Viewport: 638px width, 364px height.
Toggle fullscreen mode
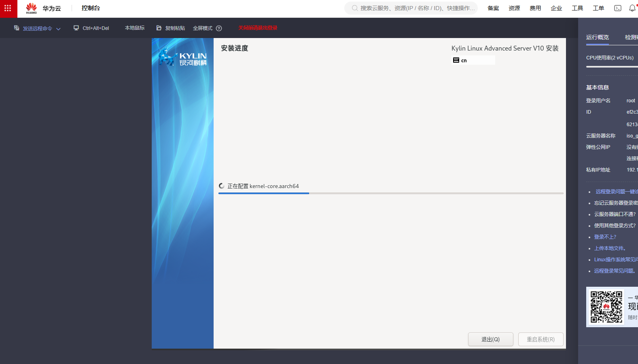pyautogui.click(x=202, y=28)
